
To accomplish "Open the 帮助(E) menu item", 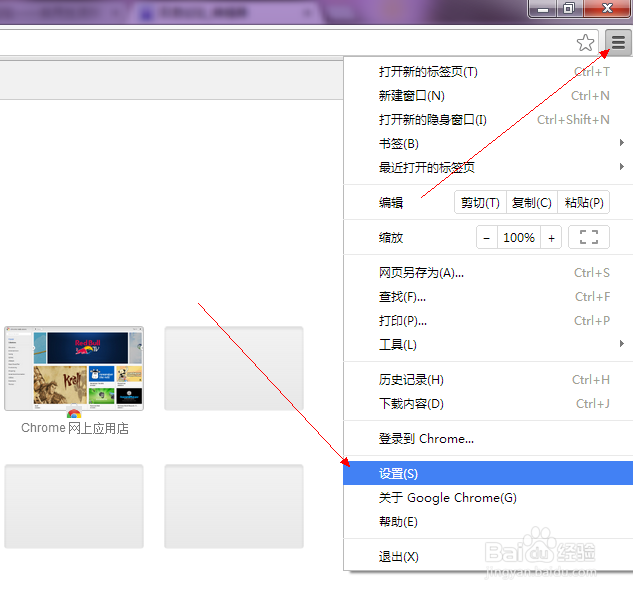I will (x=488, y=522).
